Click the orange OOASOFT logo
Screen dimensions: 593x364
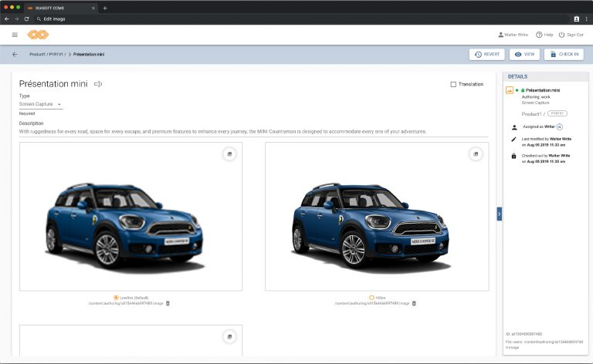38,35
